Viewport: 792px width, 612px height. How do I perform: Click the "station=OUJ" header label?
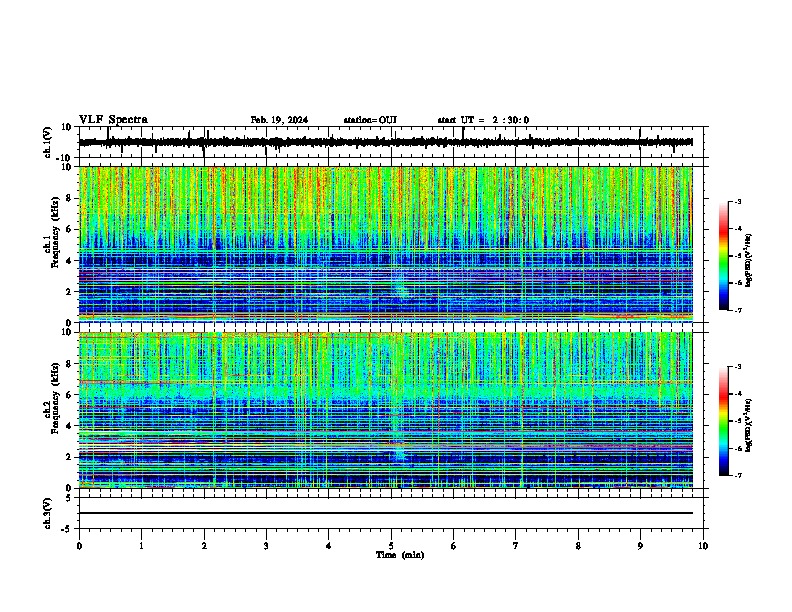click(x=370, y=120)
